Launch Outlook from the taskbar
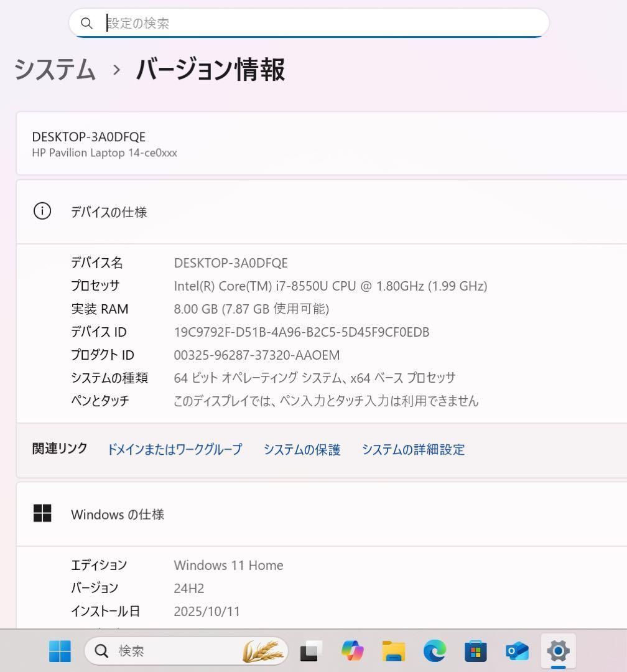Image resolution: width=627 pixels, height=672 pixels. 516,651
